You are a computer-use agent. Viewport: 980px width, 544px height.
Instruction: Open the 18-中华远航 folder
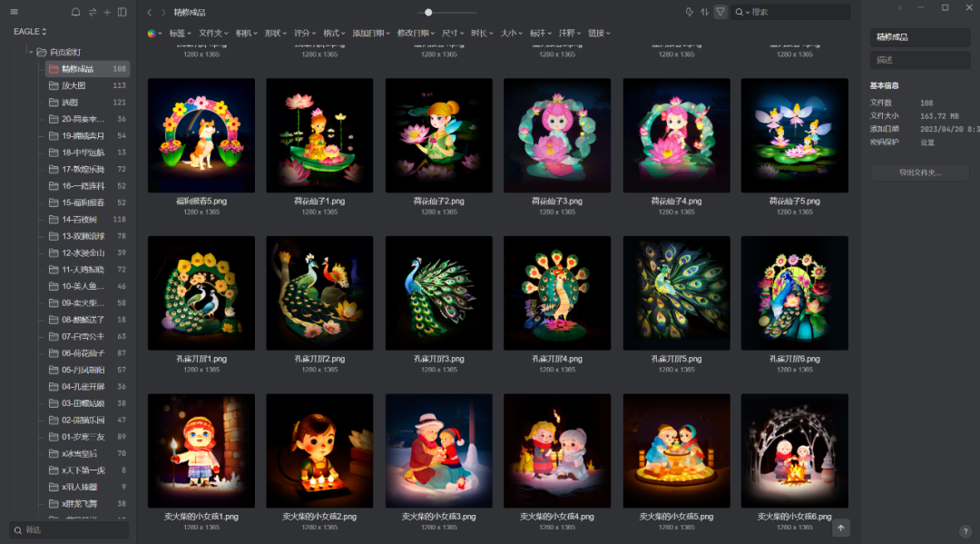pyautogui.click(x=87, y=153)
